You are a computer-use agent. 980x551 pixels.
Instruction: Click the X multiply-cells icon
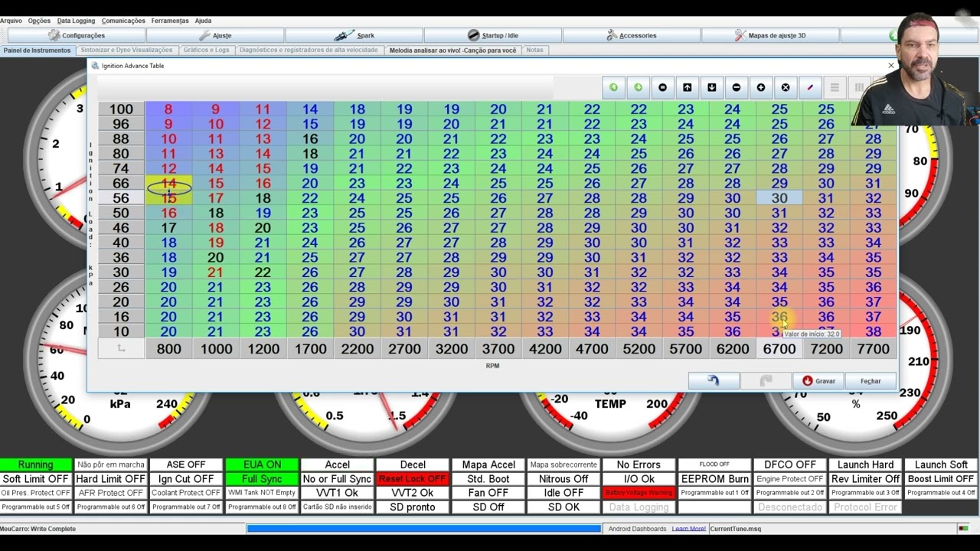pos(785,87)
